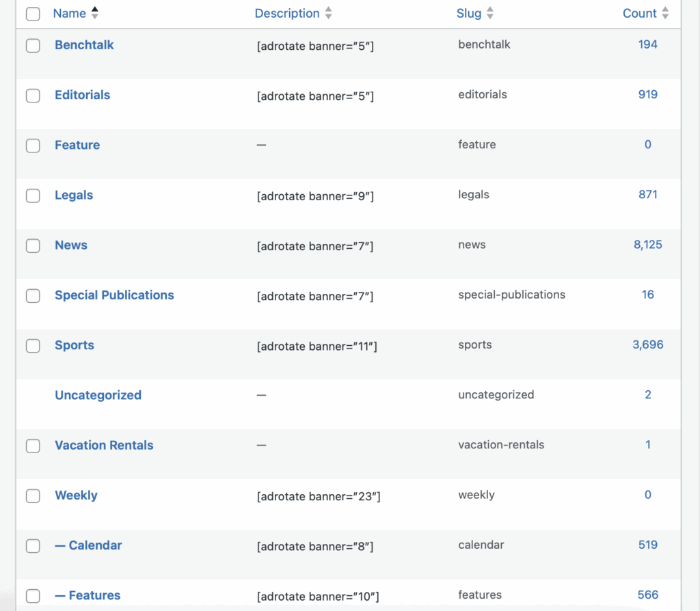Viewport: 700px width, 611px height.
Task: Open the Calendar subcategory link
Action: tap(88, 545)
